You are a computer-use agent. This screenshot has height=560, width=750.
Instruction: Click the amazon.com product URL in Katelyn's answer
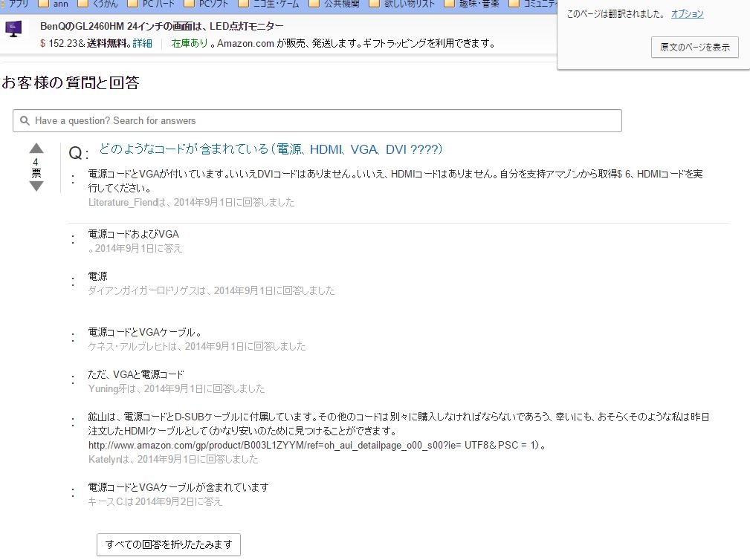(313, 446)
